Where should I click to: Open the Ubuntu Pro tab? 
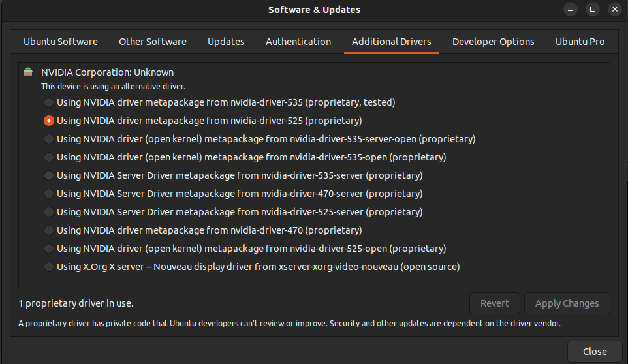tap(580, 42)
